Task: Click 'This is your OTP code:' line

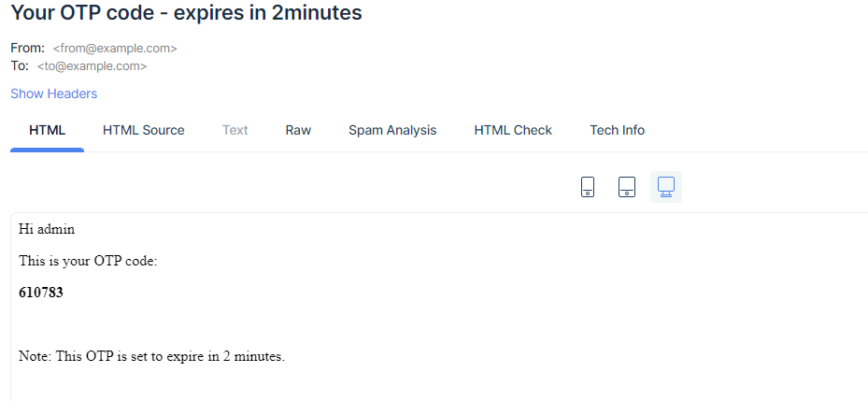Action: 88,261
